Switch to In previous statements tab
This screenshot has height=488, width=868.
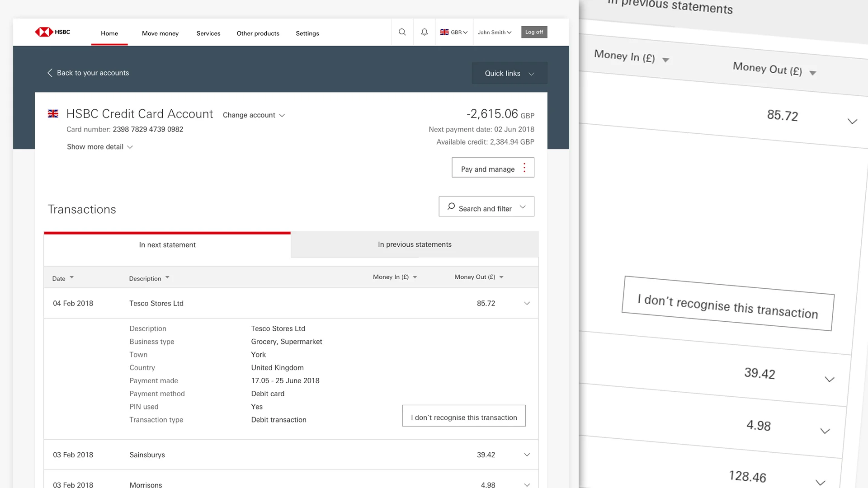coord(415,244)
